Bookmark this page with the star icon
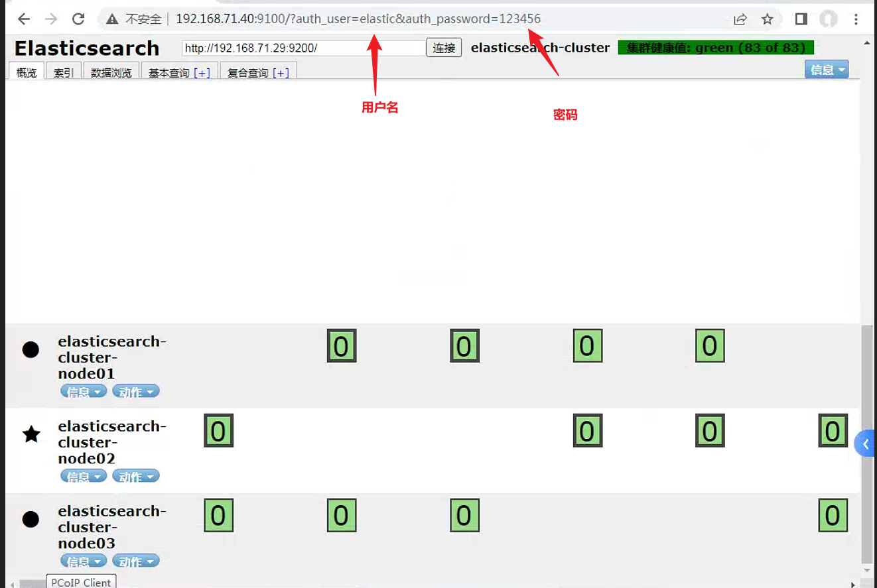Image resolution: width=877 pixels, height=588 pixels. (768, 19)
